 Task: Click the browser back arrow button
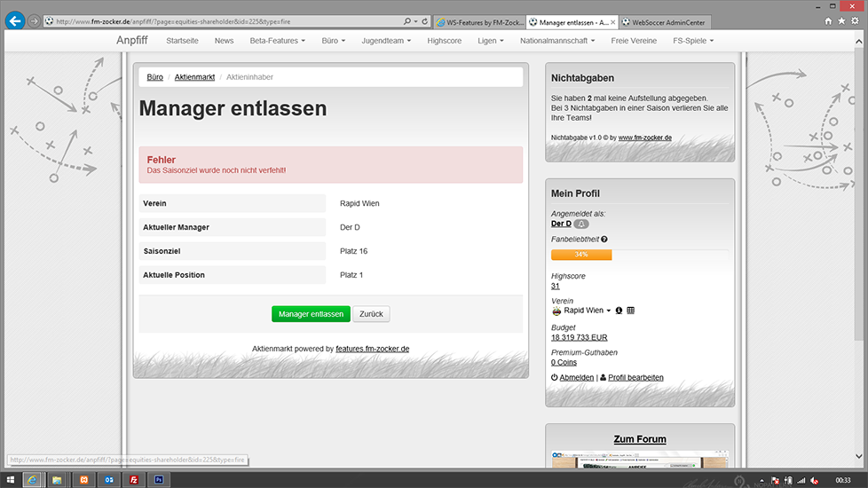15,20
